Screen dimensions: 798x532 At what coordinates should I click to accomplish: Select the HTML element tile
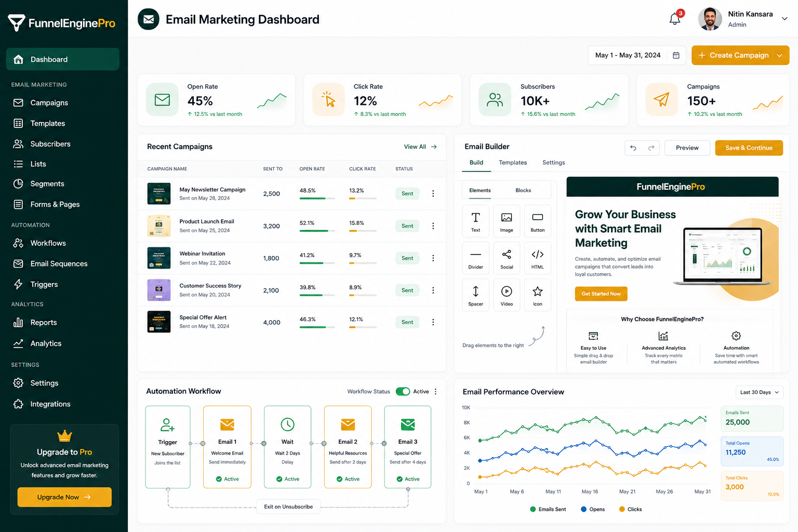pyautogui.click(x=538, y=258)
